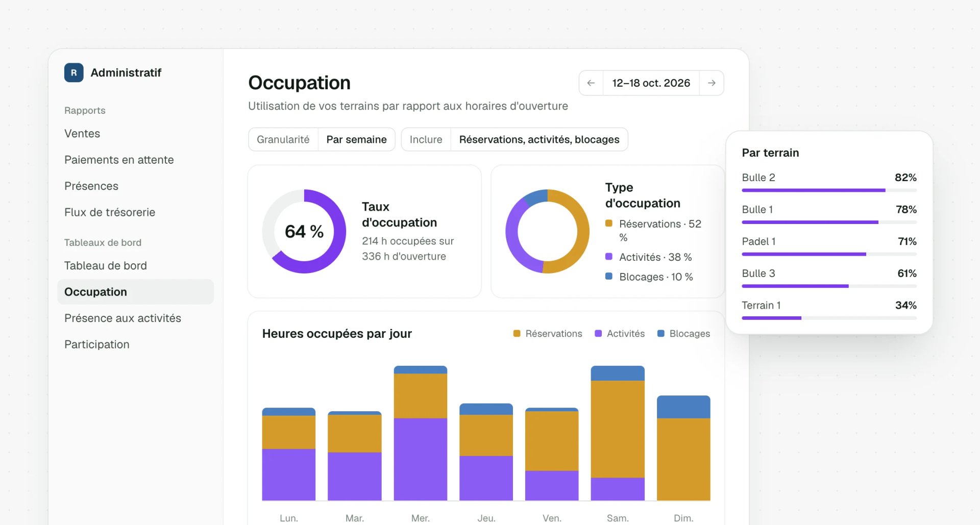
Task: Click the 71% value for Padel 1
Action: [907, 241]
